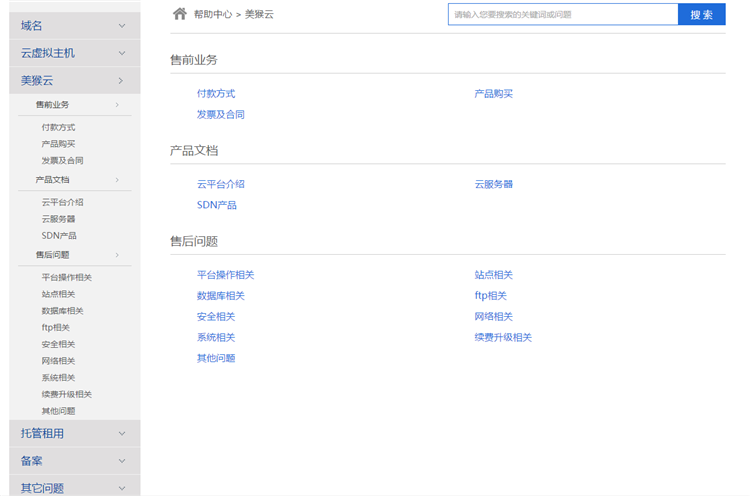Select 数据库相关 item in sidebar

pyautogui.click(x=62, y=311)
